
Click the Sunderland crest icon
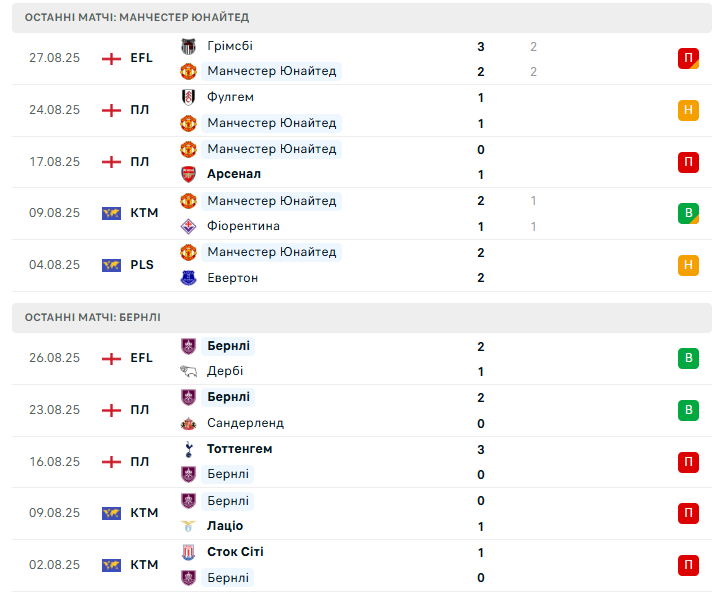point(188,423)
